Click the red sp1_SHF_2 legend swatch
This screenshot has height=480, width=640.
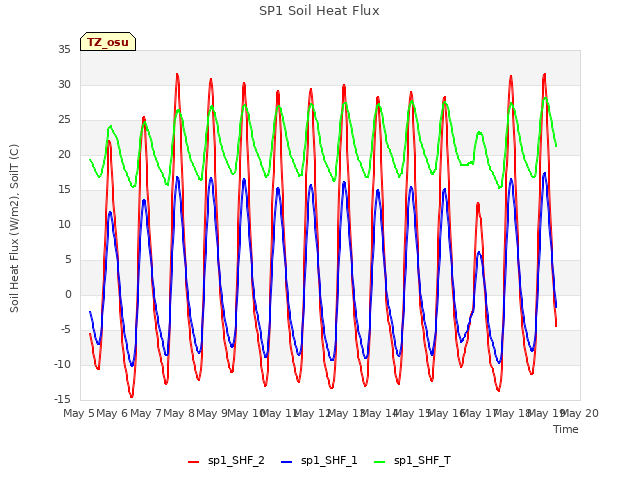point(193,462)
